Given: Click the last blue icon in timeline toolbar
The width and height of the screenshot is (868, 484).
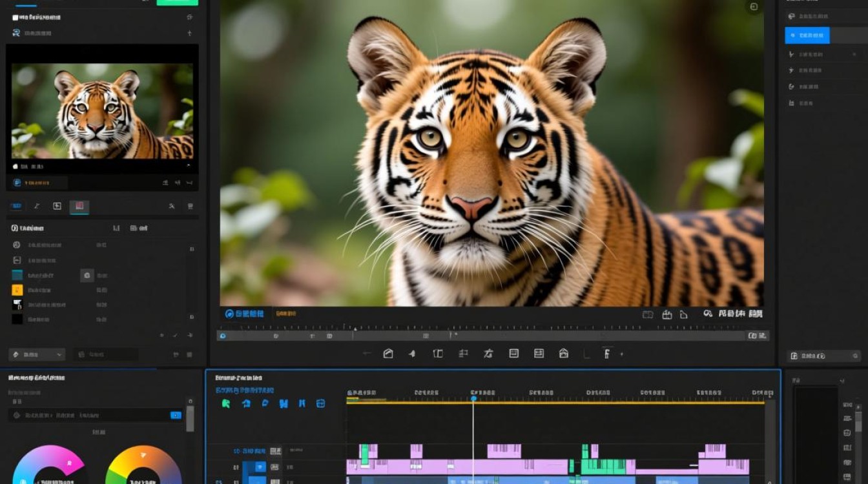Looking at the screenshot, I should pyautogui.click(x=320, y=403).
